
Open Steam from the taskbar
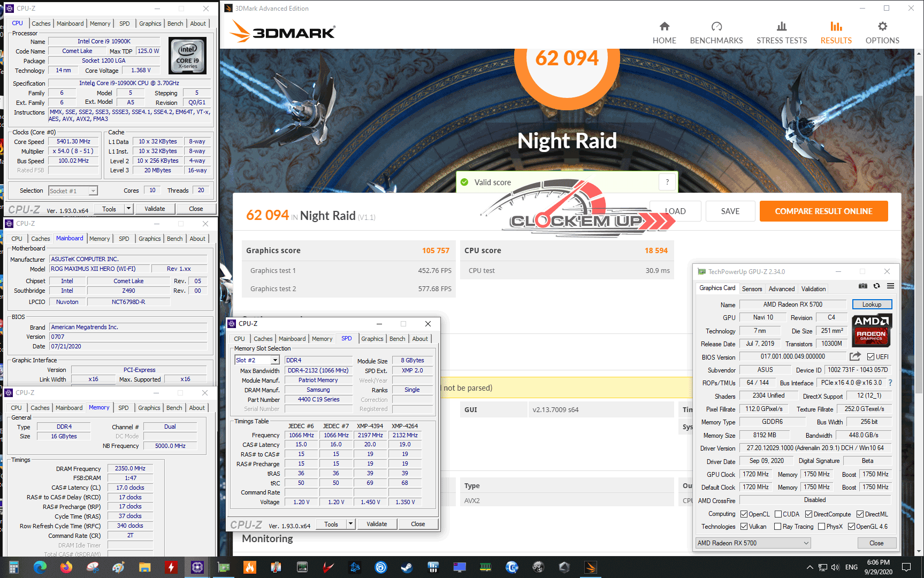[407, 567]
